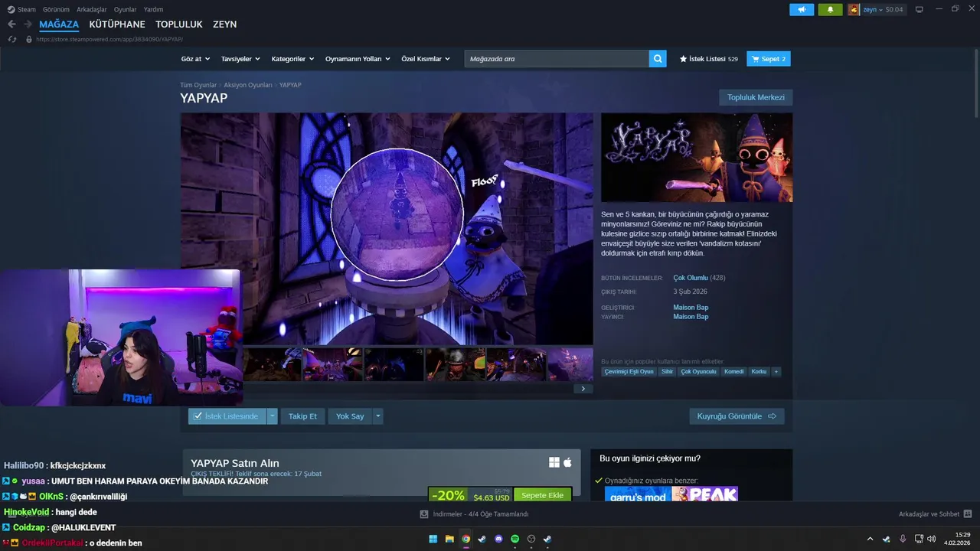The image size is (980, 551).
Task: Open Arkadaşlar ve Sohbet chat icon
Action: pos(967,514)
